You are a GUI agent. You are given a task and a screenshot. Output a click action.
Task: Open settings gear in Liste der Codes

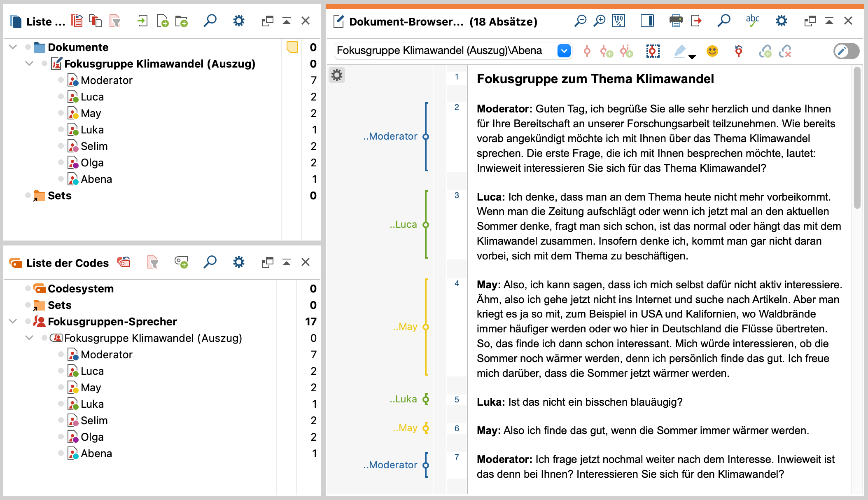point(239,262)
